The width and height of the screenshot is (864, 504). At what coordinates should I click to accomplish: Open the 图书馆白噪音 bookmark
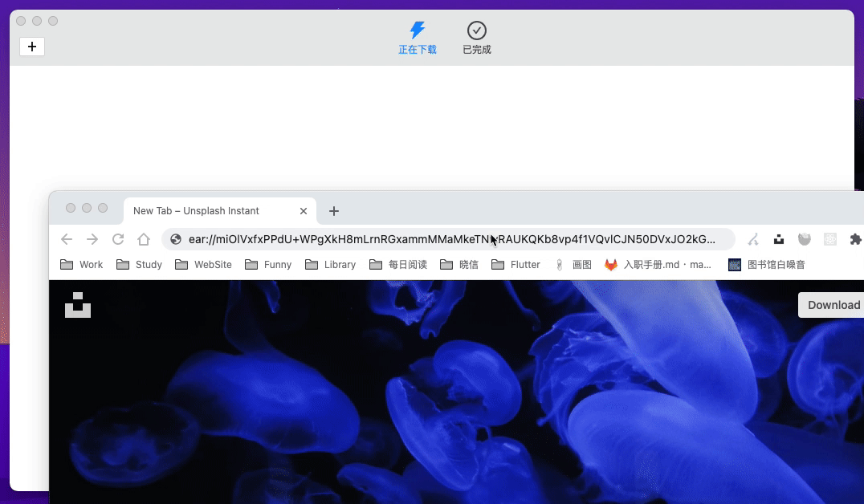click(x=767, y=265)
